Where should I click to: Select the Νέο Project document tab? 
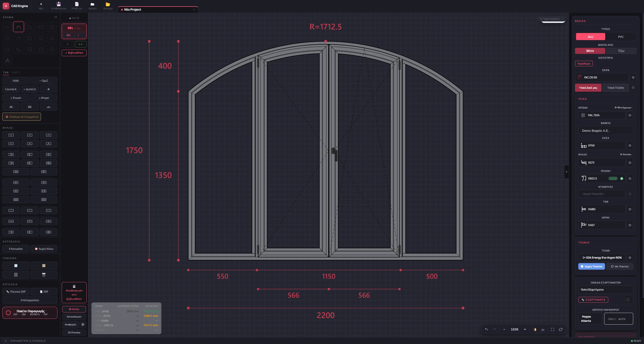(158, 10)
